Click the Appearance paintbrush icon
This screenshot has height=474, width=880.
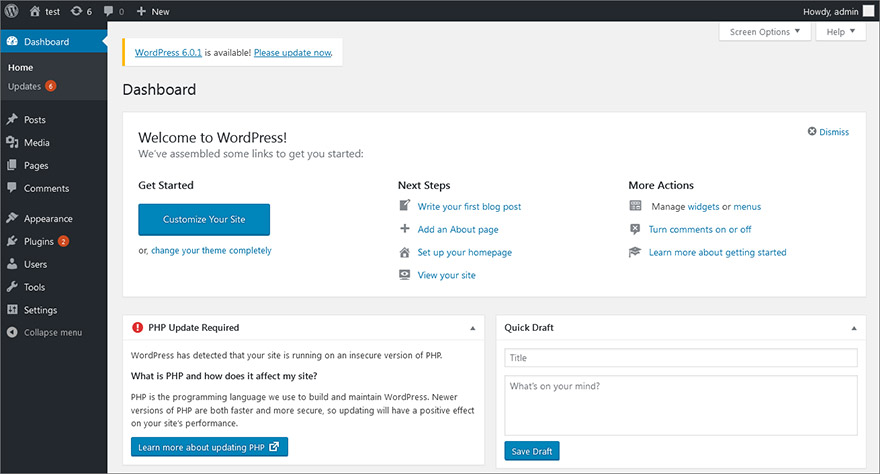12,218
